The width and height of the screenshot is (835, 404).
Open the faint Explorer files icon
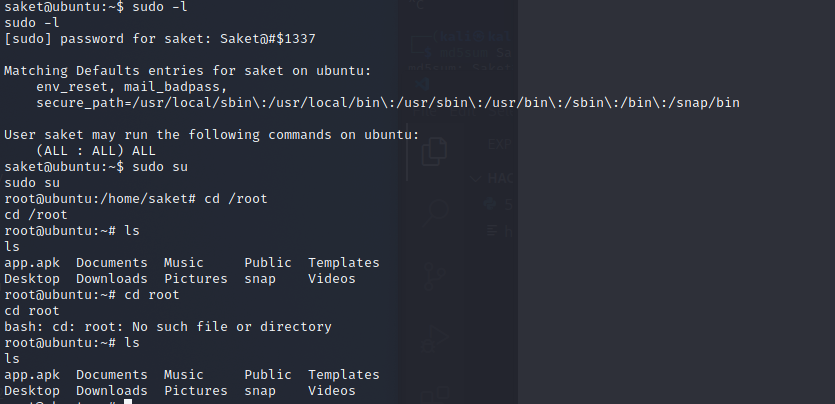tap(433, 150)
